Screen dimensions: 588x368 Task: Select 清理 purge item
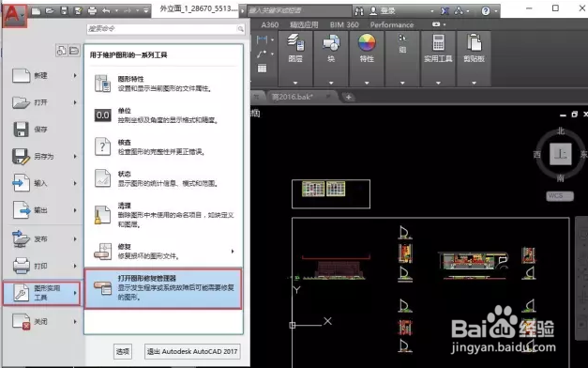click(164, 215)
